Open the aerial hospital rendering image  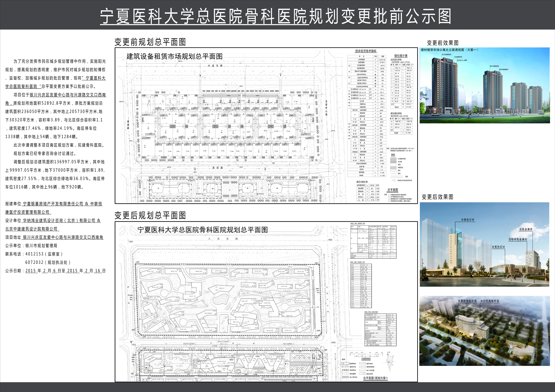pos(485,331)
